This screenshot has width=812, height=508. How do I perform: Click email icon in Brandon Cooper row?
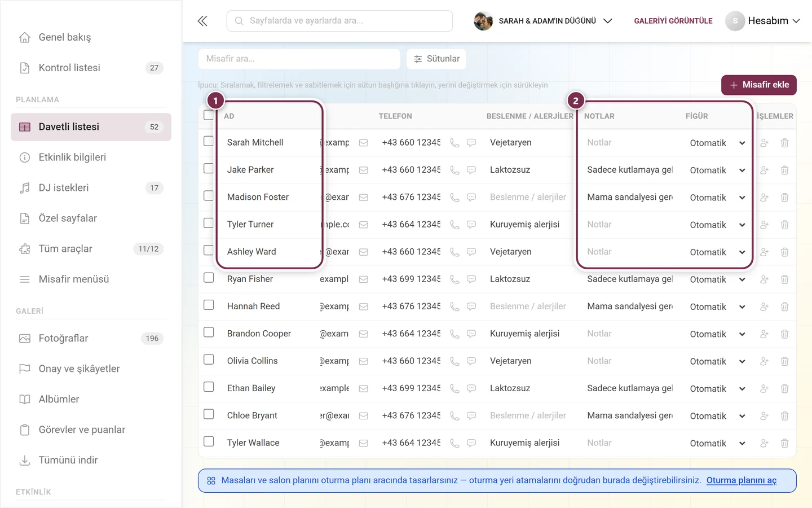click(x=364, y=334)
